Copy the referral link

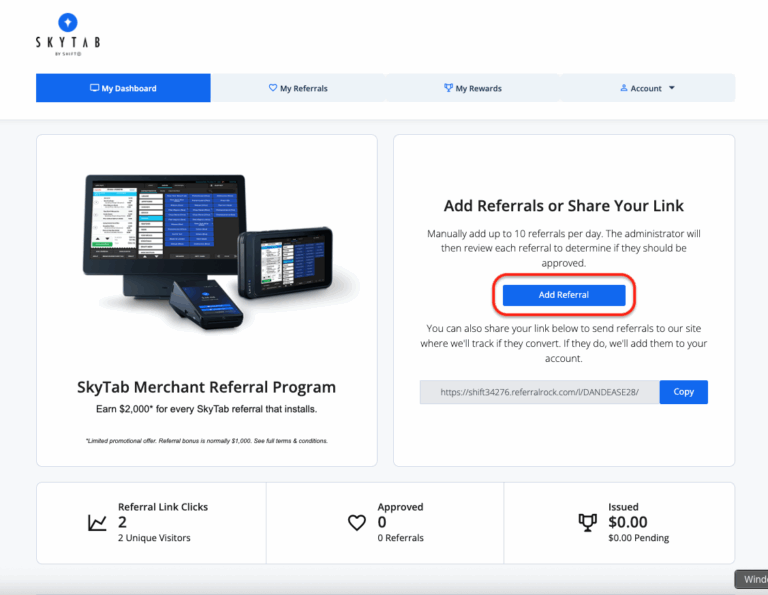pyautogui.click(x=683, y=392)
